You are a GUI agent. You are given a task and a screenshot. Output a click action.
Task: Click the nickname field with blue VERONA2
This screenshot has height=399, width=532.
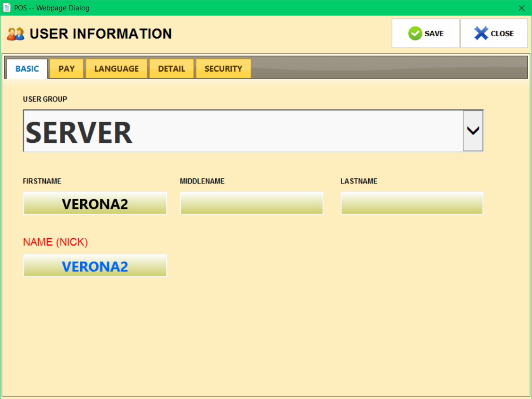click(x=95, y=266)
